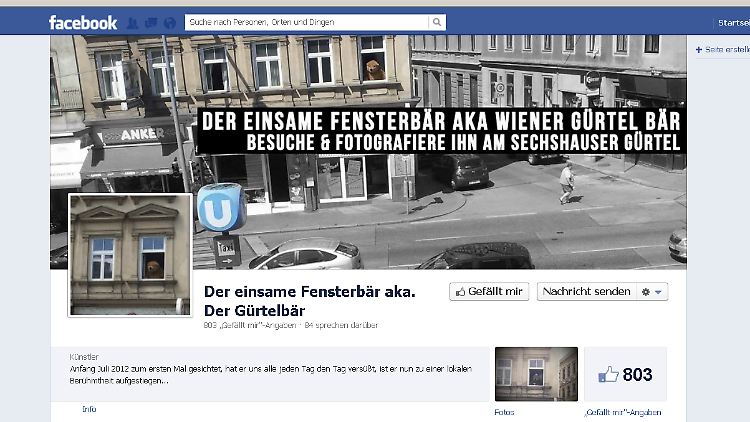Click the Facebook logo
The image size is (750, 422).
[x=83, y=22]
